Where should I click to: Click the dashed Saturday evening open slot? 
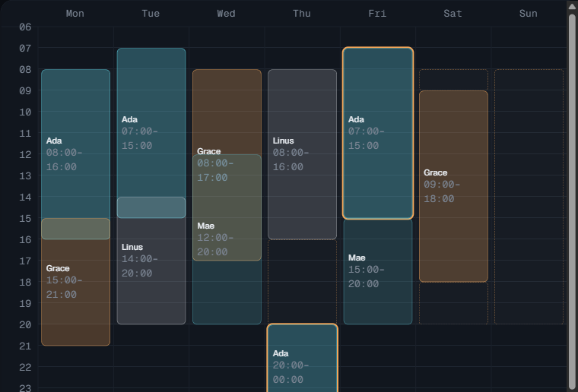point(453,303)
